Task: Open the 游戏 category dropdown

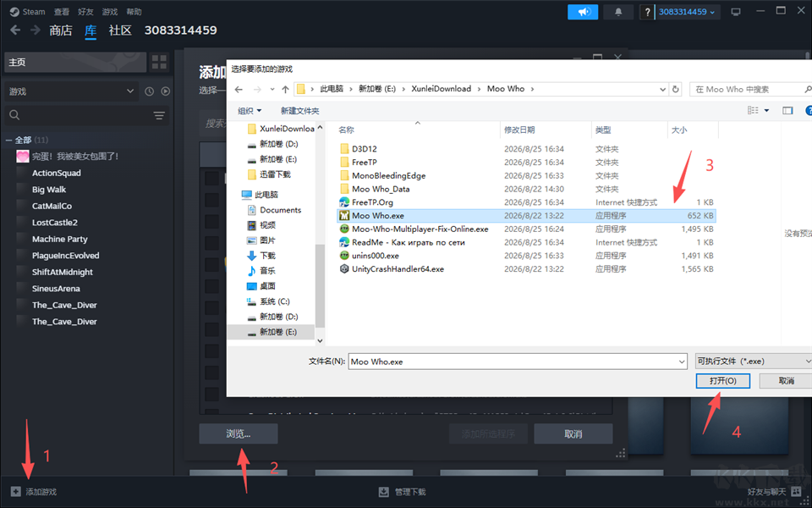Action: point(71,91)
